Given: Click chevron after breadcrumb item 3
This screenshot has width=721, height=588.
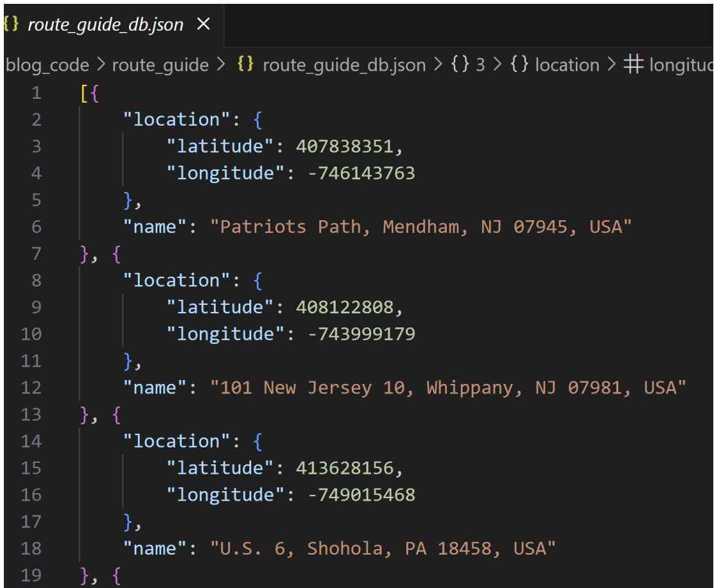Looking at the screenshot, I should click(498, 65).
